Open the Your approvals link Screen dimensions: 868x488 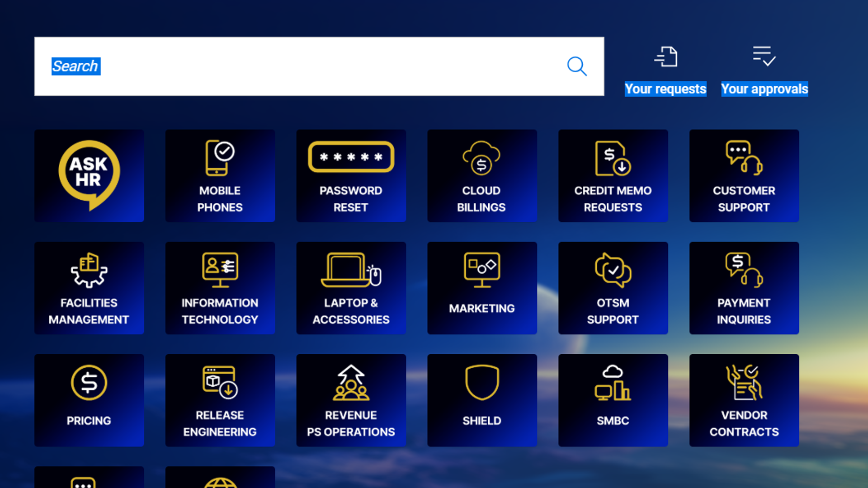pyautogui.click(x=764, y=89)
